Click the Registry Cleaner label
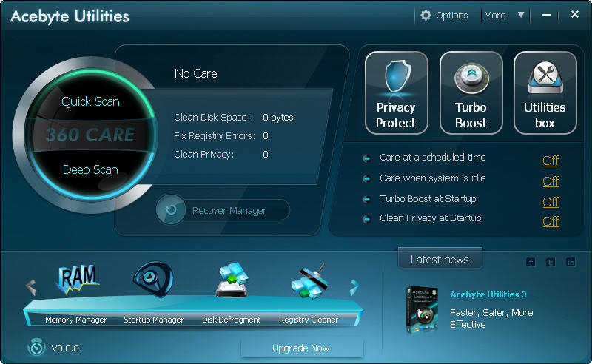This screenshot has height=364, width=592. coord(309,320)
